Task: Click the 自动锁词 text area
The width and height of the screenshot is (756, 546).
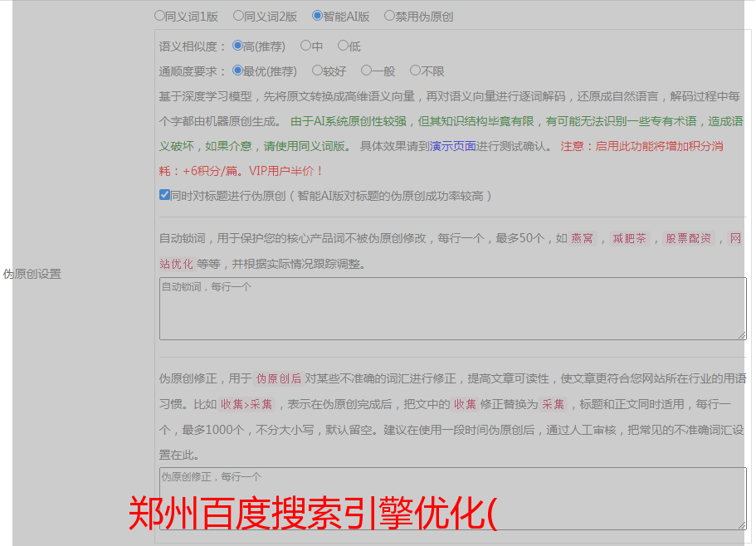Action: pyautogui.click(x=453, y=309)
